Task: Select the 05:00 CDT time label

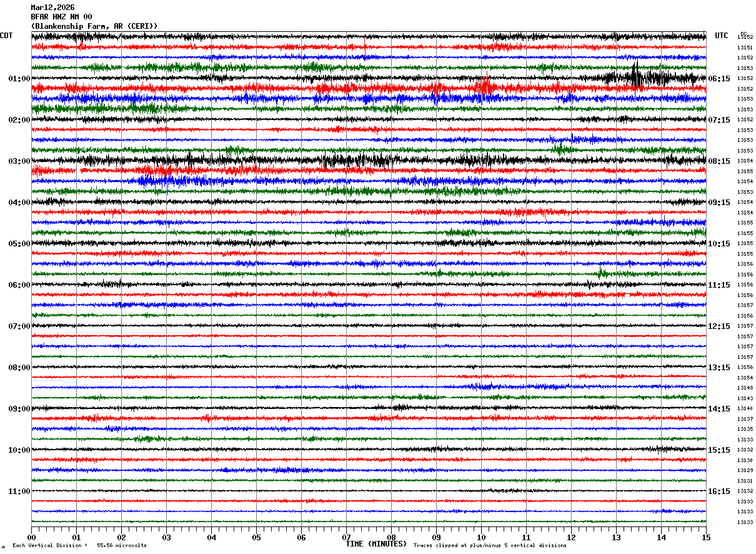Action: (19, 244)
